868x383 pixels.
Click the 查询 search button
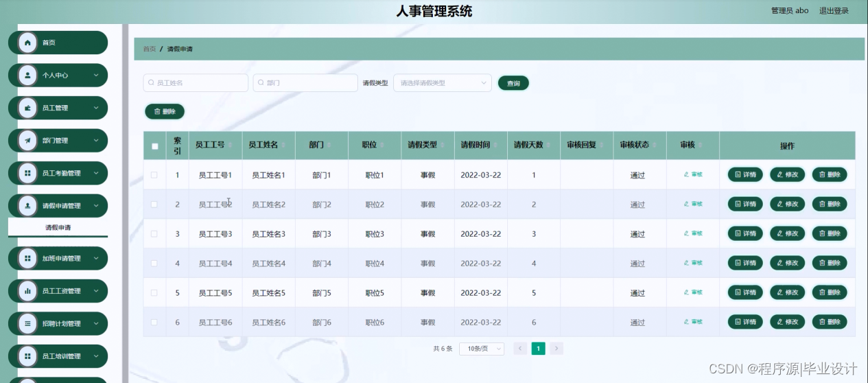513,83
